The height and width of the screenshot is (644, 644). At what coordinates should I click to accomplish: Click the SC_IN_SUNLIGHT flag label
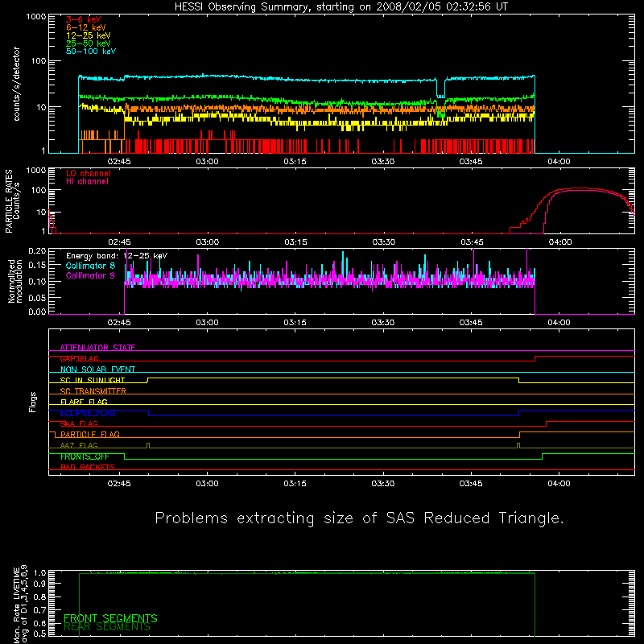click(x=93, y=380)
